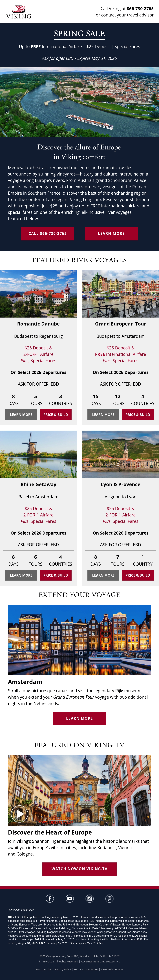
Task: Click the Amsterdam canal houses night image
Action: point(79,640)
